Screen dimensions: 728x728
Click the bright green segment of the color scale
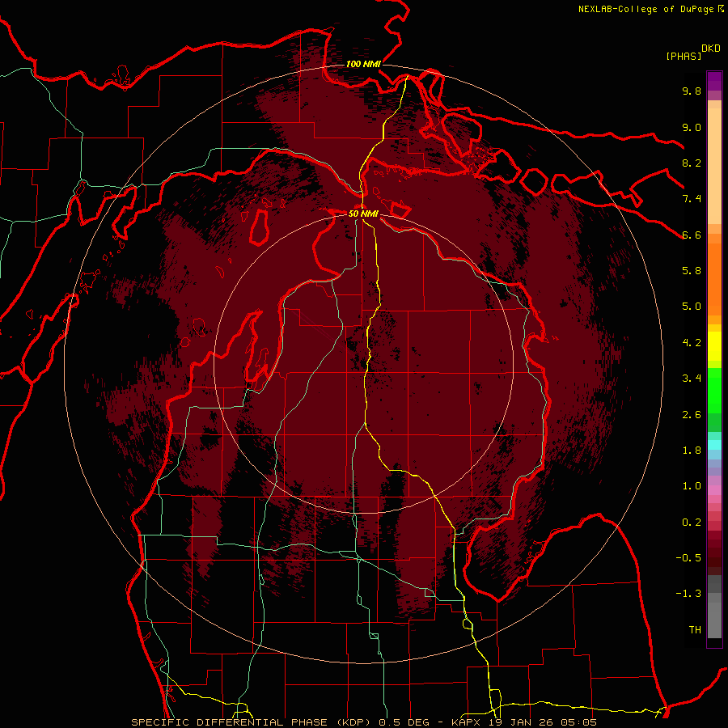click(714, 391)
